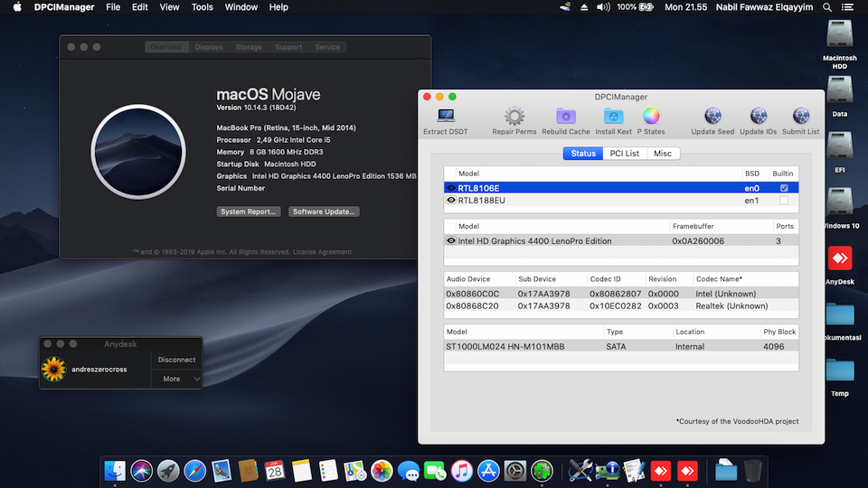Click the System Report button
Image resolution: width=868 pixels, height=488 pixels.
(x=248, y=211)
